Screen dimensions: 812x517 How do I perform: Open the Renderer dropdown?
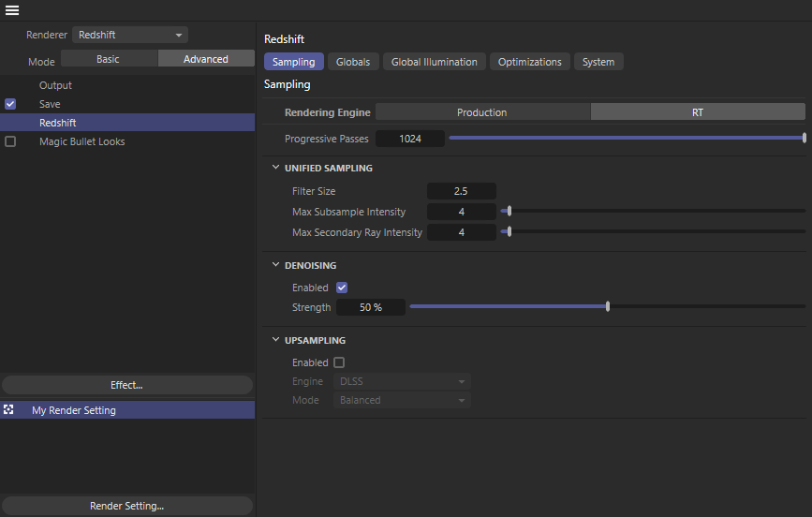pyautogui.click(x=130, y=35)
